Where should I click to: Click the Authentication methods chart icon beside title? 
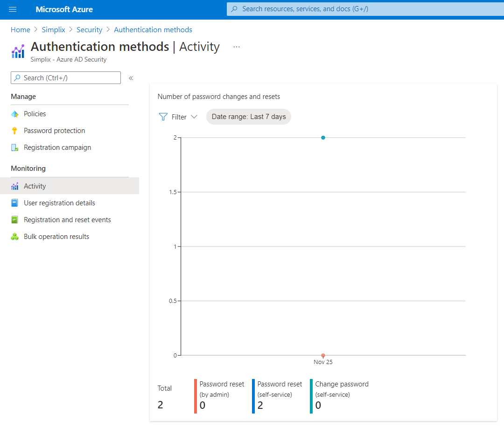coord(18,51)
